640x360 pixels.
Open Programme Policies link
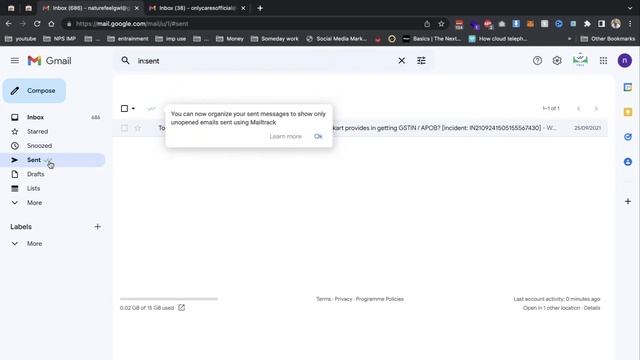tap(380, 299)
